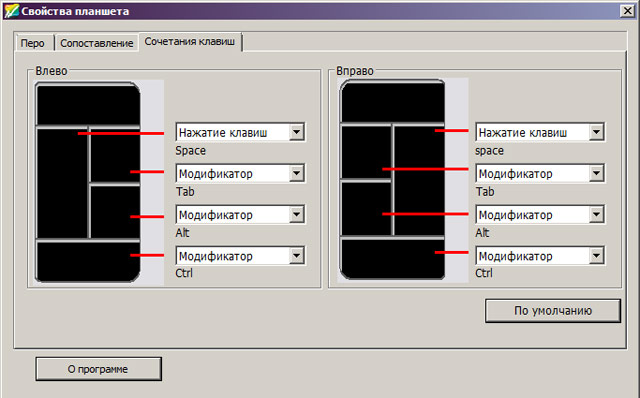Open Вправо Alt modifier dropdown

click(540, 215)
